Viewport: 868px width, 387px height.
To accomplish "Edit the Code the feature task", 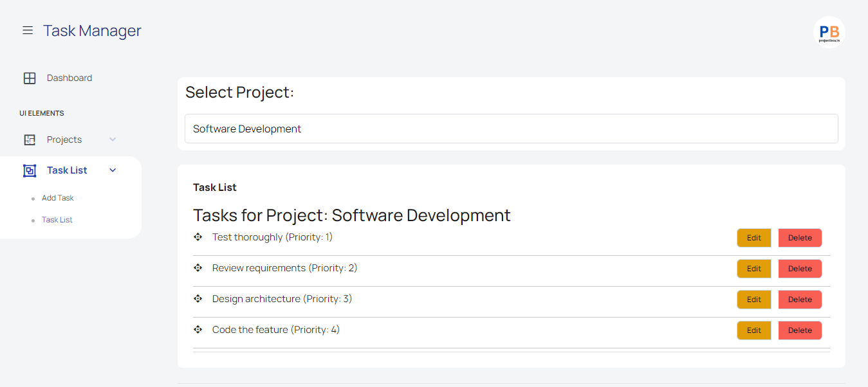I will 754,330.
